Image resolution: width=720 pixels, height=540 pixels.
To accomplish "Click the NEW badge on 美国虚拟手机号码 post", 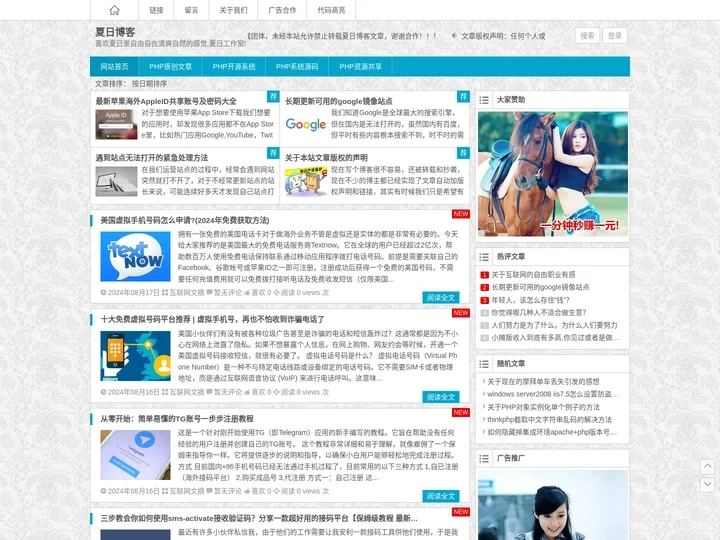I will click(x=461, y=214).
